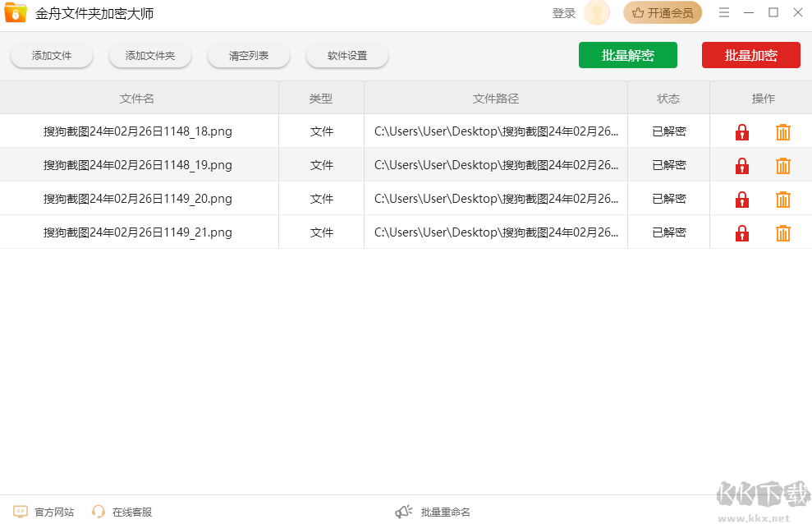The height and width of the screenshot is (524, 812).
Task: Click the user avatar circle
Action: [x=596, y=12]
